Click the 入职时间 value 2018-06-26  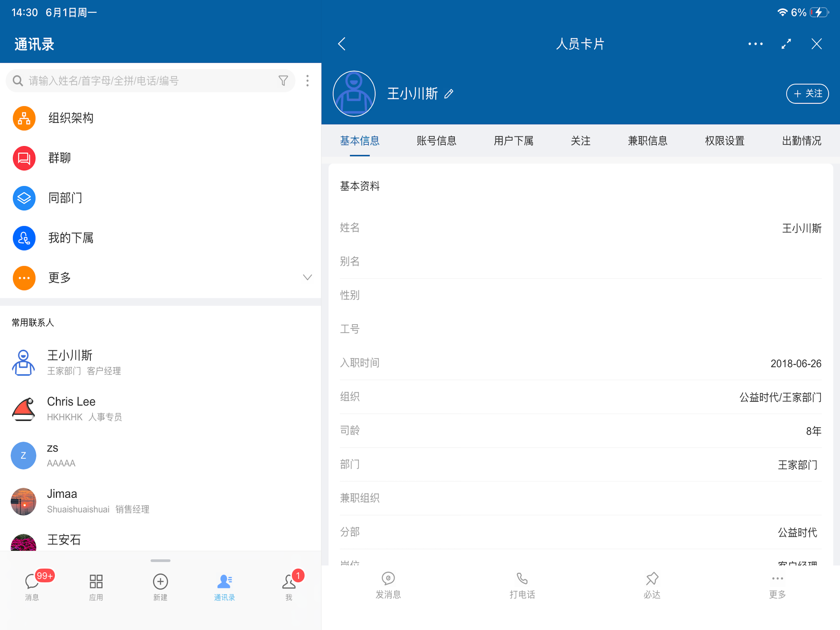(795, 364)
